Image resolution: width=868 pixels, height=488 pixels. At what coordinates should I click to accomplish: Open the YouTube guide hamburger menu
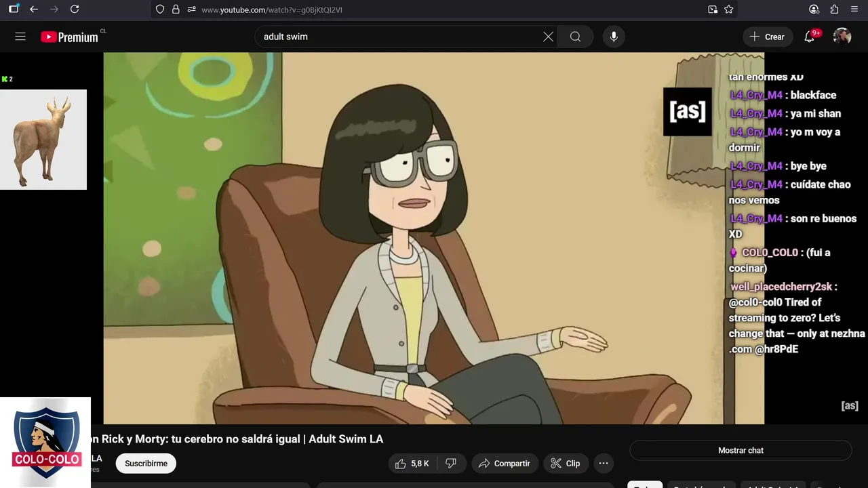[20, 37]
